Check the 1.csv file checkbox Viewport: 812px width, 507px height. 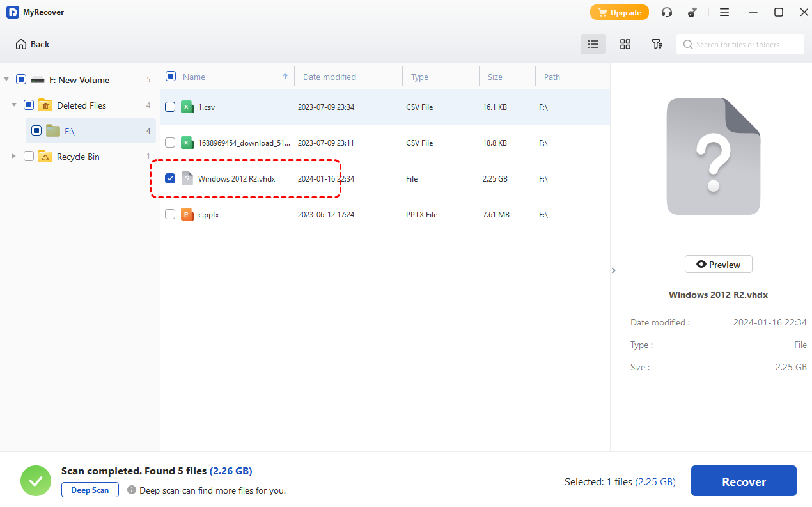tap(170, 107)
